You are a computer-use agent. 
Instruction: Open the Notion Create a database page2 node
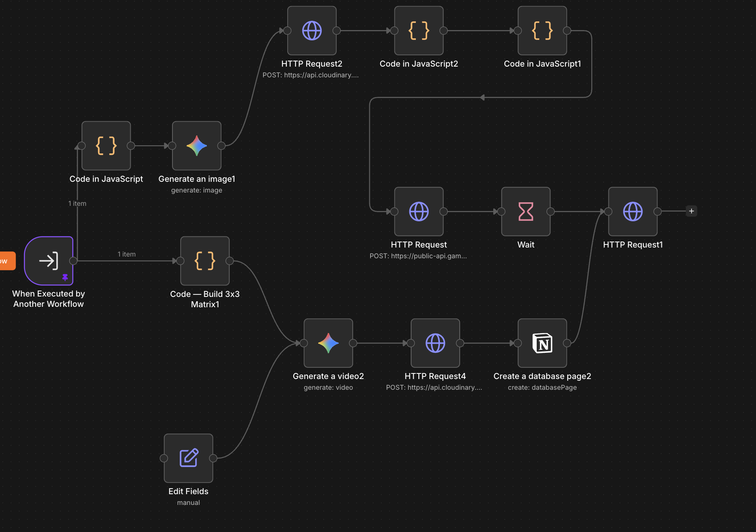coord(542,343)
